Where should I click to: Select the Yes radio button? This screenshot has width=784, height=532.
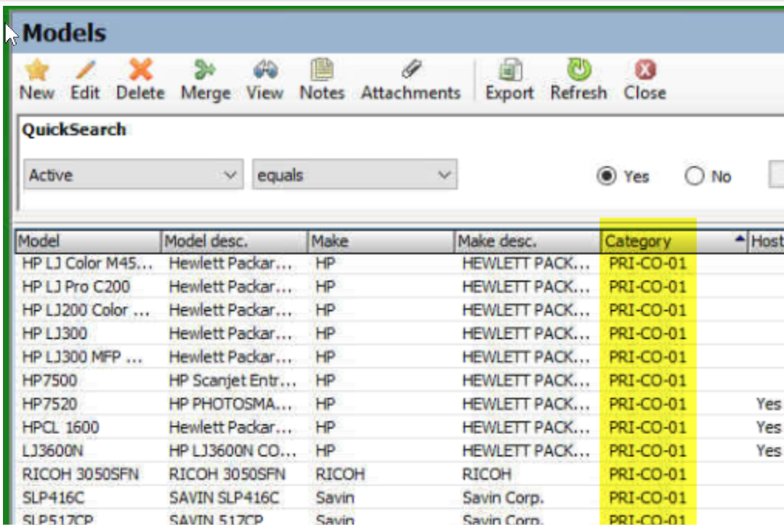[607, 176]
